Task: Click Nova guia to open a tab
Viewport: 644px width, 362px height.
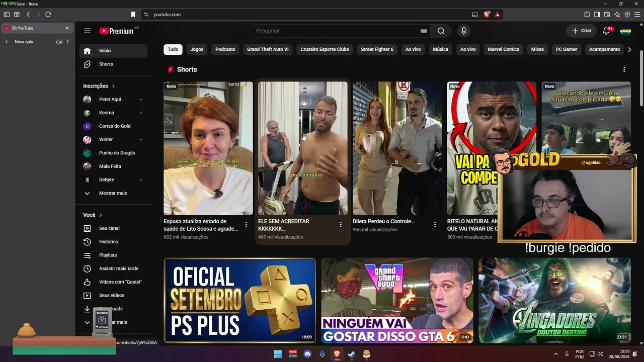Action: (x=37, y=42)
